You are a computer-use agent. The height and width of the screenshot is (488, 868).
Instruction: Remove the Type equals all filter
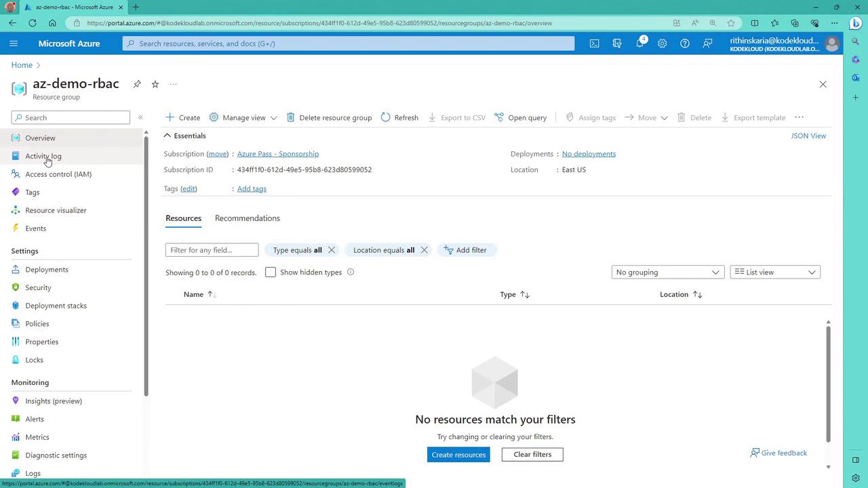point(332,250)
